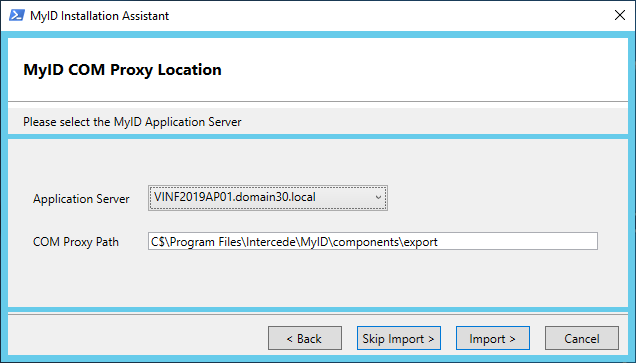Go to previous step with Back button
The width and height of the screenshot is (636, 363).
pos(305,338)
